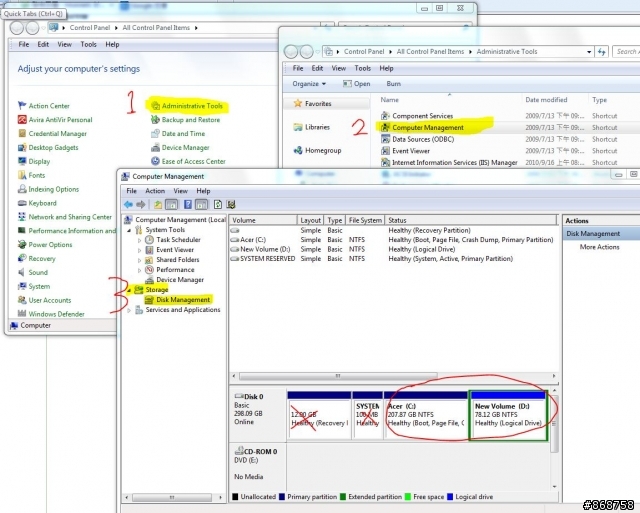Image resolution: width=640 pixels, height=513 pixels.
Task: Open Edit menu in Control Panel window
Action: click(x=43, y=44)
